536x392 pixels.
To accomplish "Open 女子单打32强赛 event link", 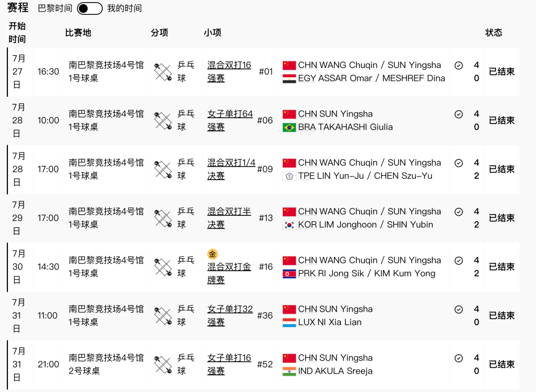I will point(230,316).
